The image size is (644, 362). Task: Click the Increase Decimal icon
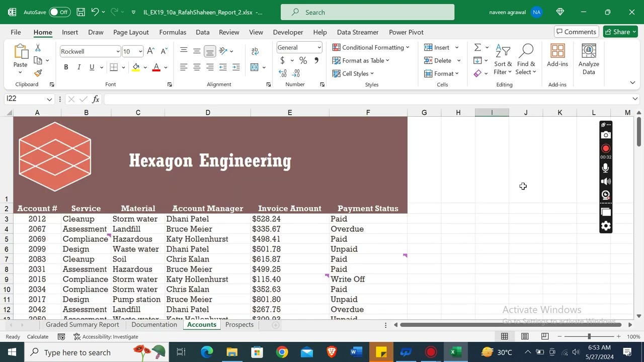[x=283, y=73]
